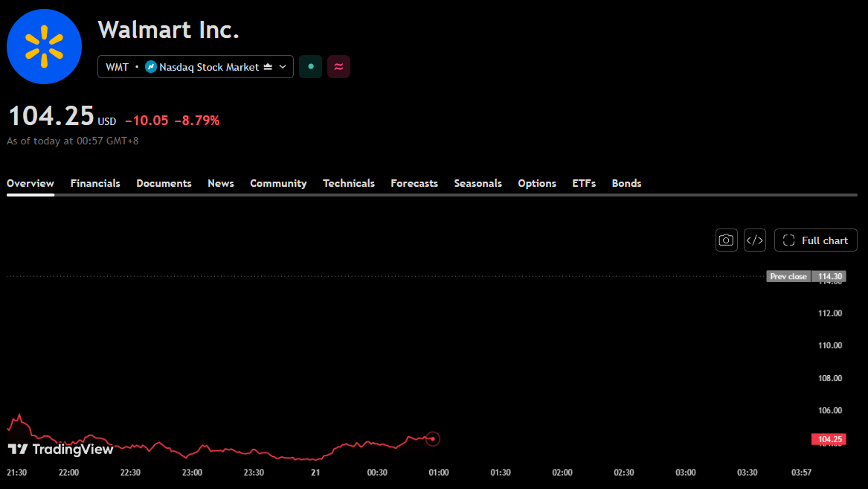Open the Full chart view
Screen dimensions: 868x489
(816, 240)
